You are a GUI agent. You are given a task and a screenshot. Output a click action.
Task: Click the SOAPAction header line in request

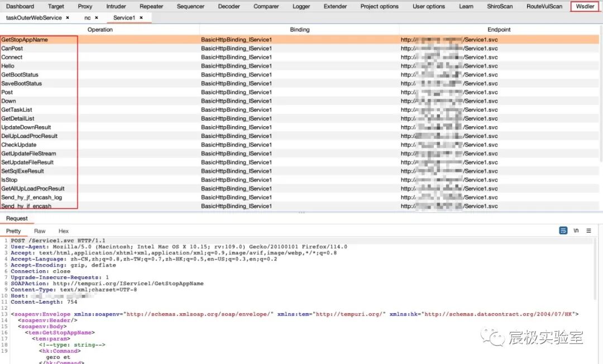click(107, 284)
